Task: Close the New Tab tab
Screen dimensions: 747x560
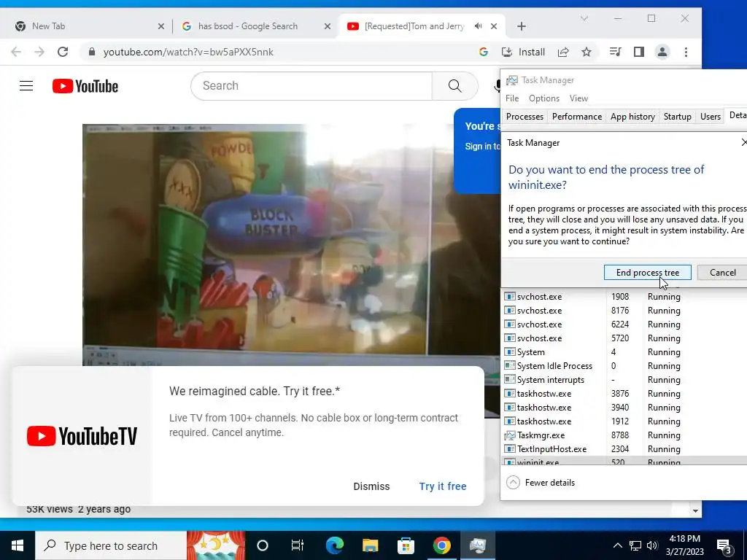Action: [161, 26]
